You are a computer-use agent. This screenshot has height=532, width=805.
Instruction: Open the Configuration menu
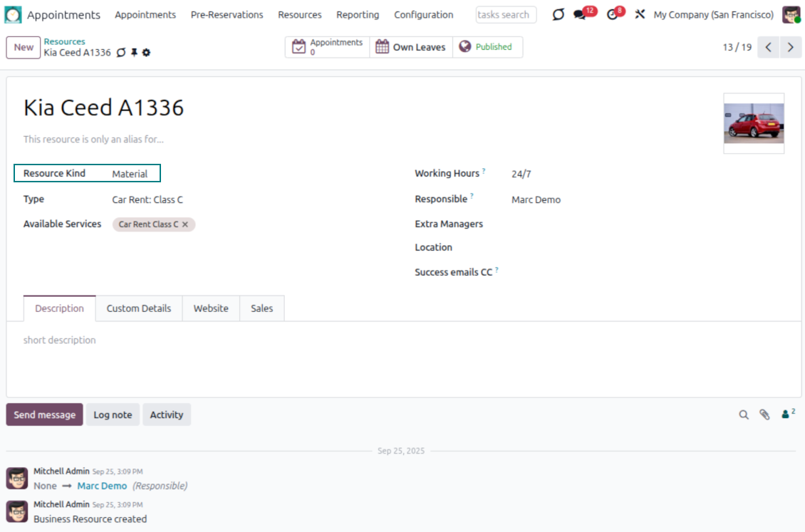(423, 15)
